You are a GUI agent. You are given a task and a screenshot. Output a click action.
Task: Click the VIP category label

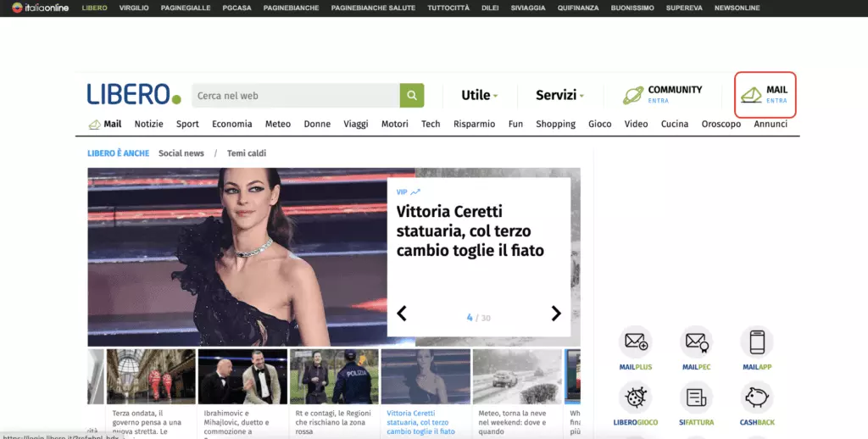pyautogui.click(x=402, y=192)
